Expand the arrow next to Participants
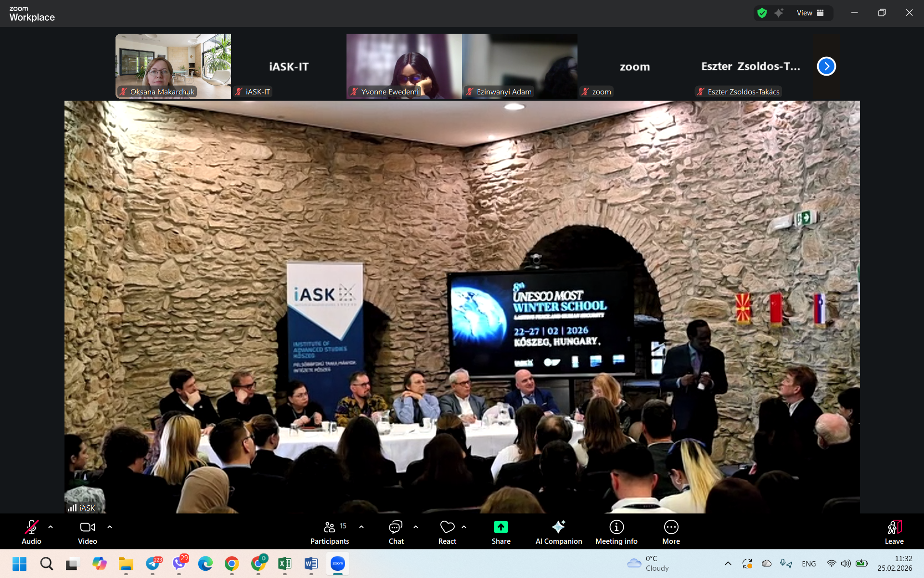The image size is (924, 578). point(361,527)
